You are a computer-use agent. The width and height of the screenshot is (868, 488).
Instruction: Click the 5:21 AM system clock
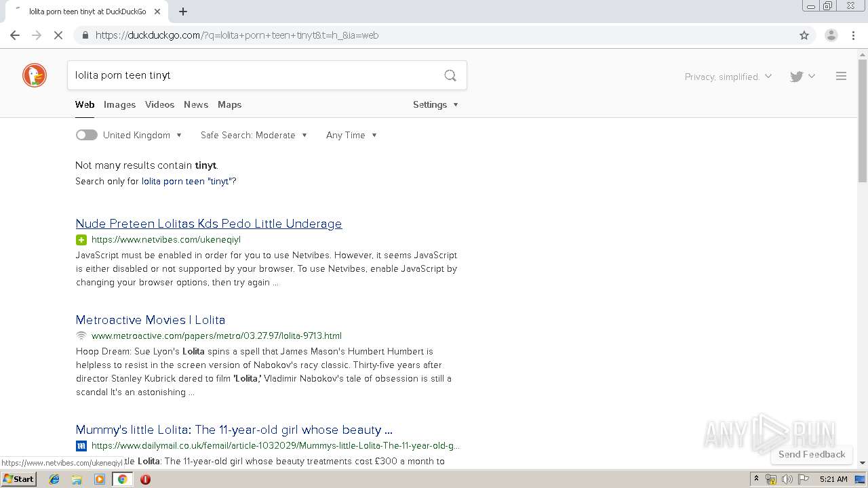833,479
